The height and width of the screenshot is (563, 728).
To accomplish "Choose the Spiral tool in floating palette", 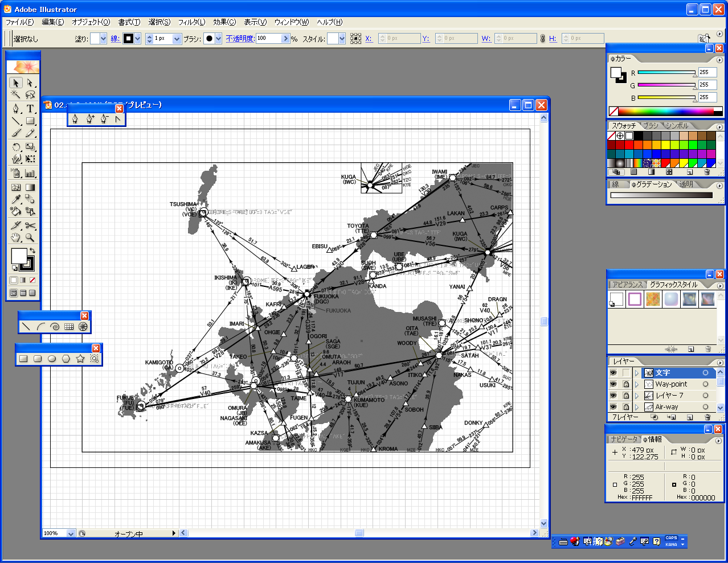I will click(55, 327).
